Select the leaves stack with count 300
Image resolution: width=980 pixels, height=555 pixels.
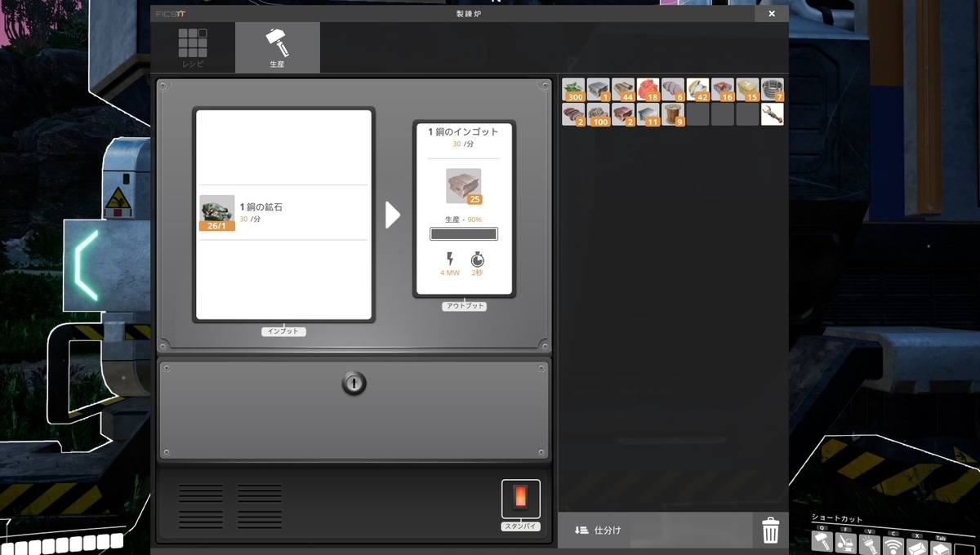coord(574,90)
